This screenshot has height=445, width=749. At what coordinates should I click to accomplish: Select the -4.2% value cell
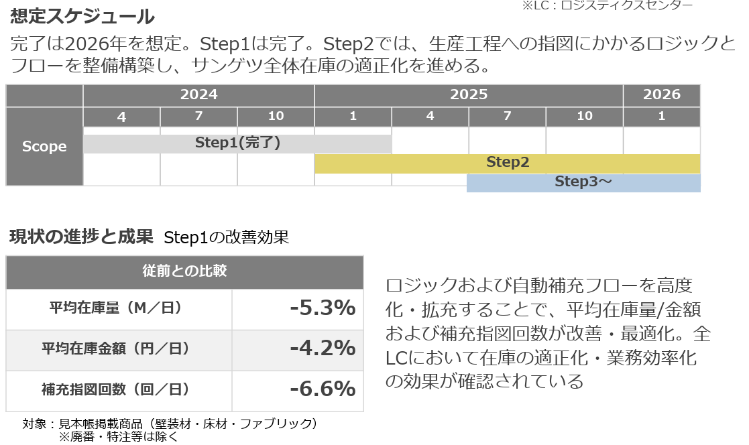tap(298, 350)
